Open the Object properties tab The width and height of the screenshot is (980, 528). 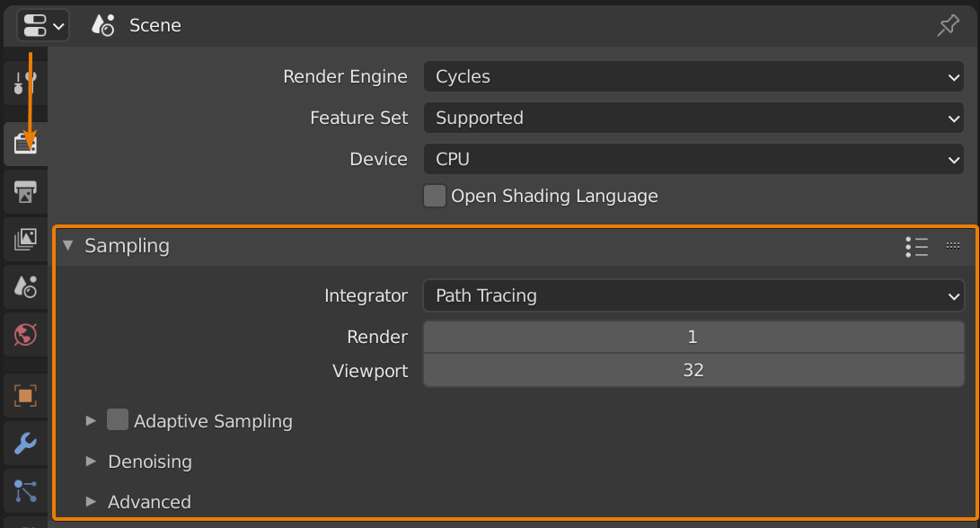click(25, 395)
